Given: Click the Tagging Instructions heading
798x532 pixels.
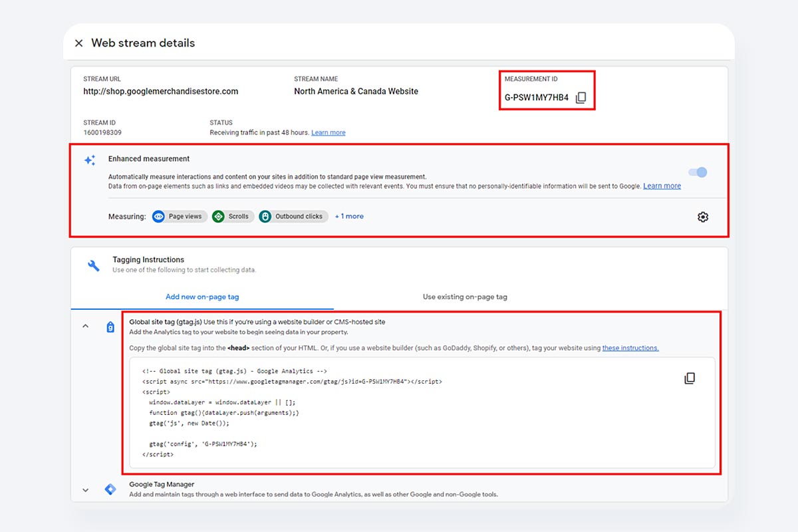Looking at the screenshot, I should (x=148, y=260).
